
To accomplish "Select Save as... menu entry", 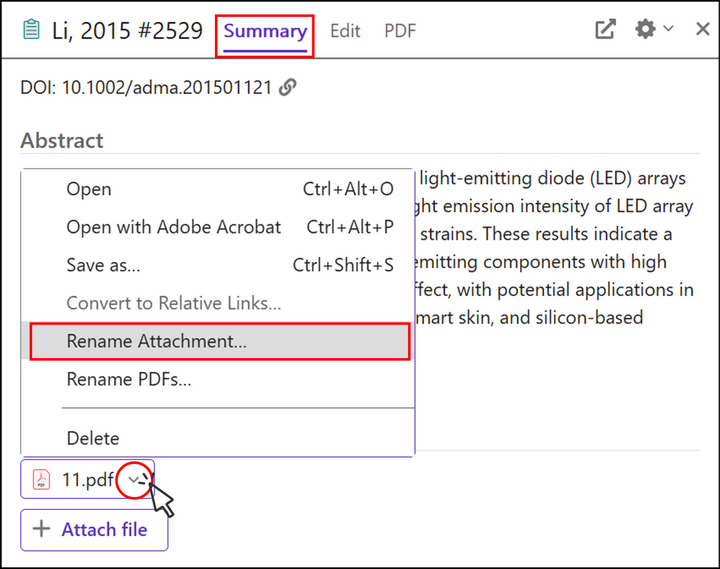I will pos(103,265).
